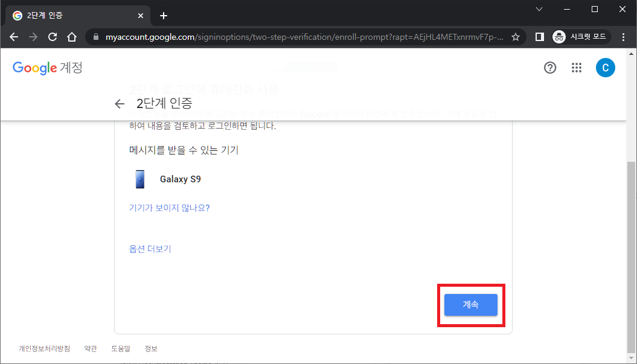The image size is (637, 364).
Task: Open Google help question mark icon
Action: point(550,68)
